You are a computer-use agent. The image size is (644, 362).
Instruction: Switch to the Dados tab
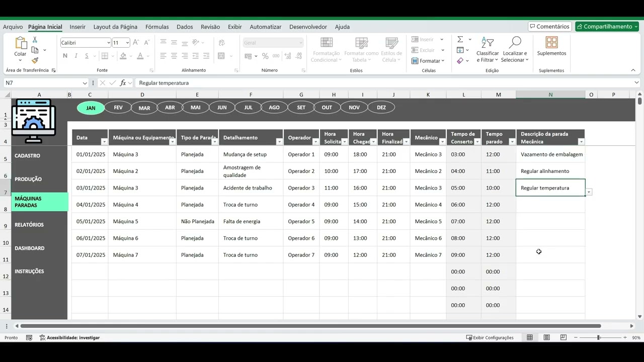pyautogui.click(x=185, y=27)
